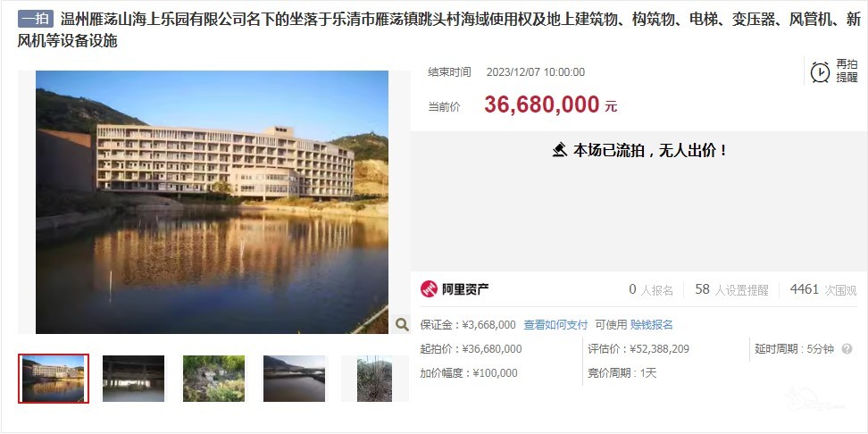The width and height of the screenshot is (868, 434).
Task: Select the waterfront fourth thumbnail
Action: coord(294,379)
